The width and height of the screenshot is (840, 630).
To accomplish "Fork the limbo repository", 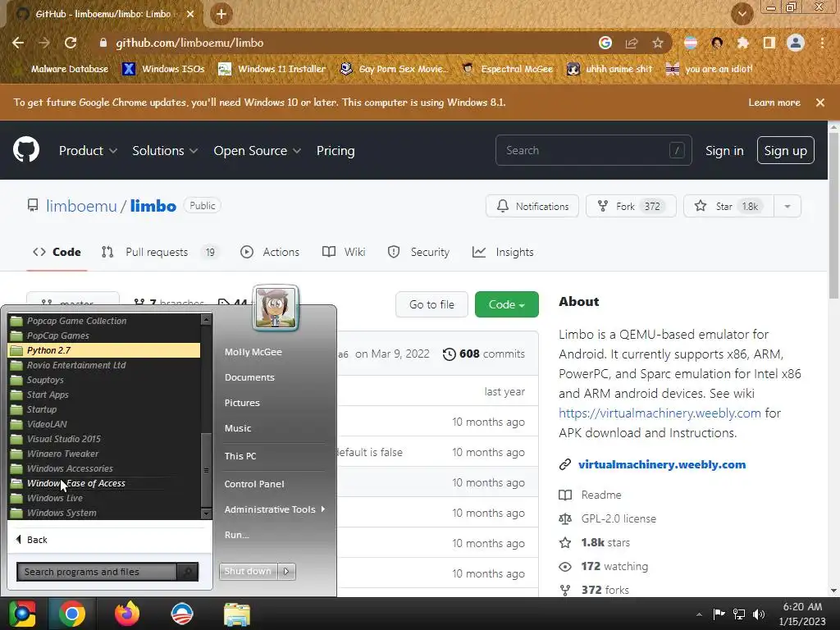I will [x=631, y=206].
